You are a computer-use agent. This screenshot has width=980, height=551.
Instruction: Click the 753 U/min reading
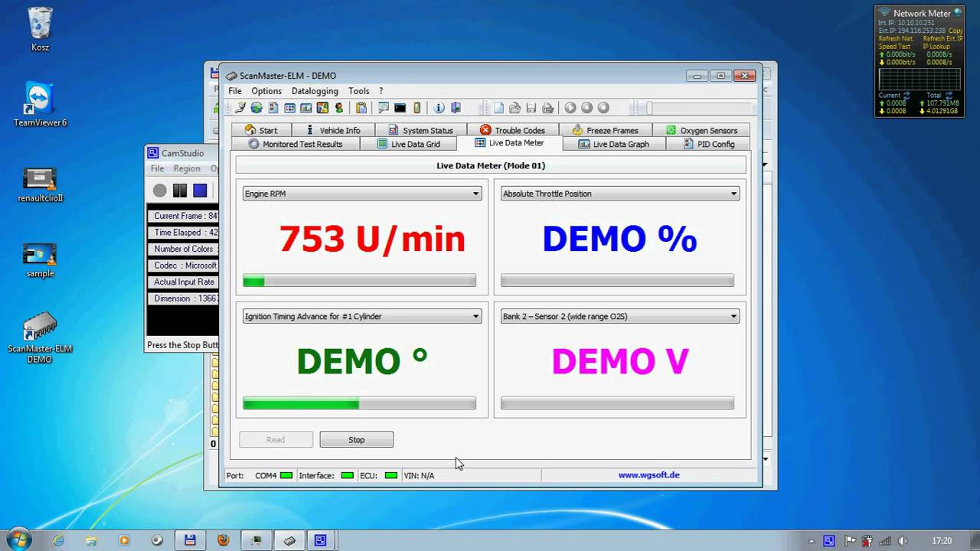tap(372, 239)
